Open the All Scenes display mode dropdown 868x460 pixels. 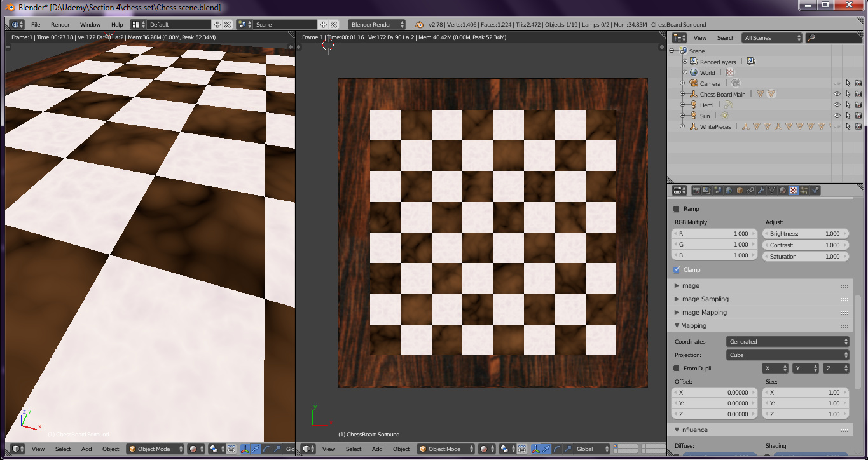pos(772,38)
